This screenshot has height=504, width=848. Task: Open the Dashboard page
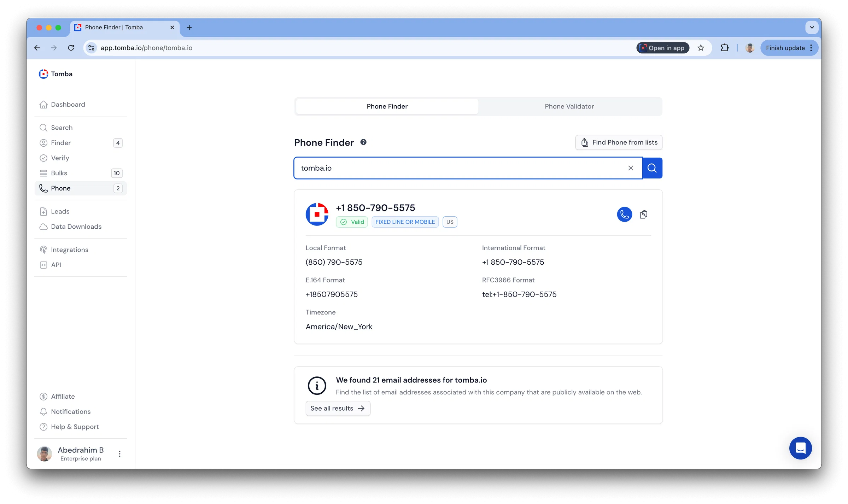(81, 104)
